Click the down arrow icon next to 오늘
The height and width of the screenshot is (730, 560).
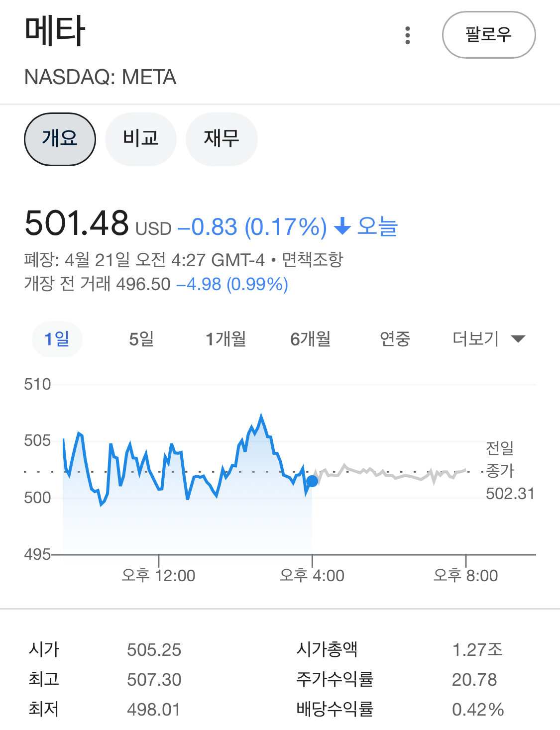click(342, 226)
